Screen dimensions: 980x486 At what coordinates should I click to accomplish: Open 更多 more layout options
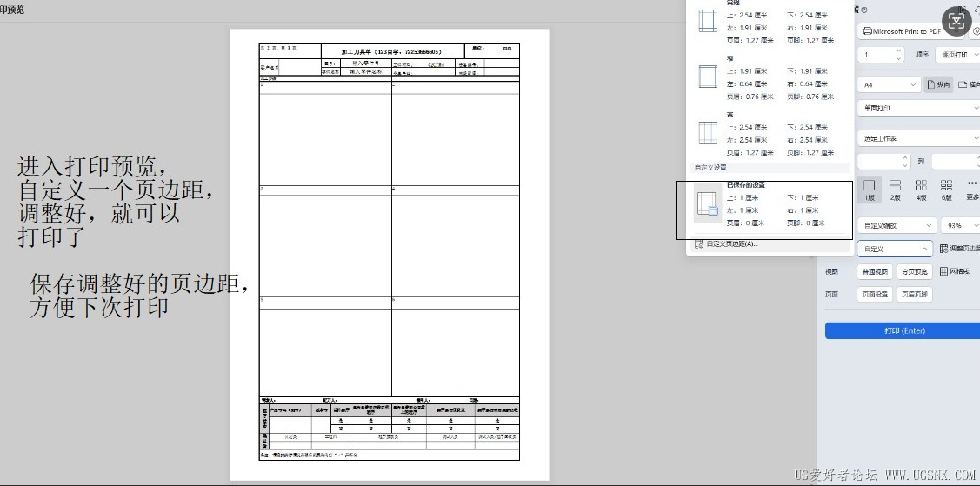(972, 190)
